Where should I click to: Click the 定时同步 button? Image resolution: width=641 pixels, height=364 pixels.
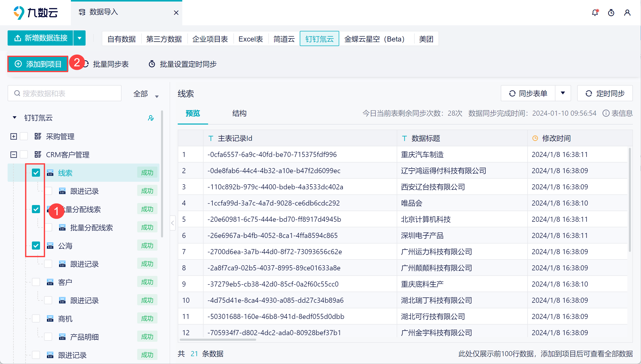pos(605,93)
